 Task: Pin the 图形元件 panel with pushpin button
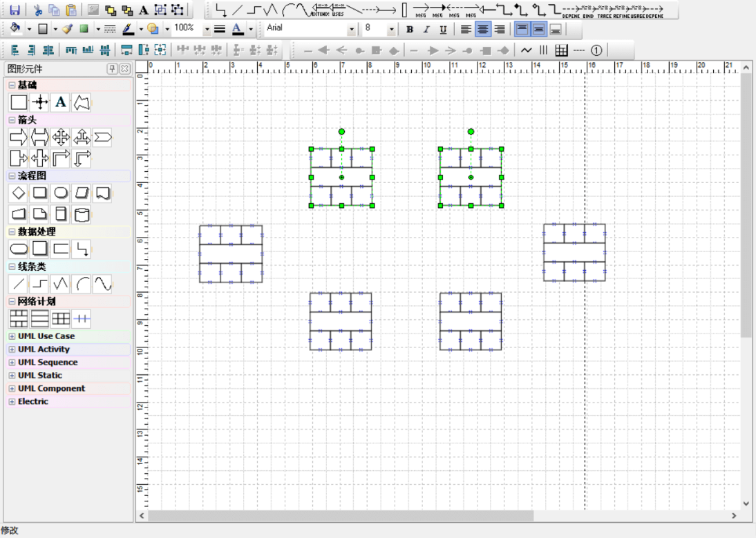112,68
